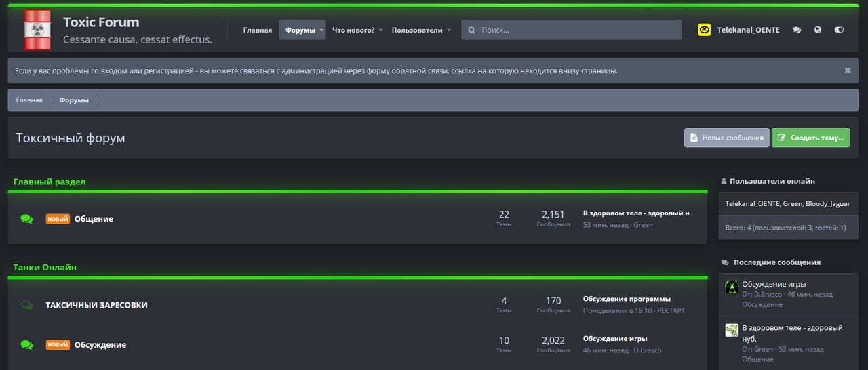Open the conversations chat bubbles icon
Viewport: 868px width, 370px height.
[797, 30]
